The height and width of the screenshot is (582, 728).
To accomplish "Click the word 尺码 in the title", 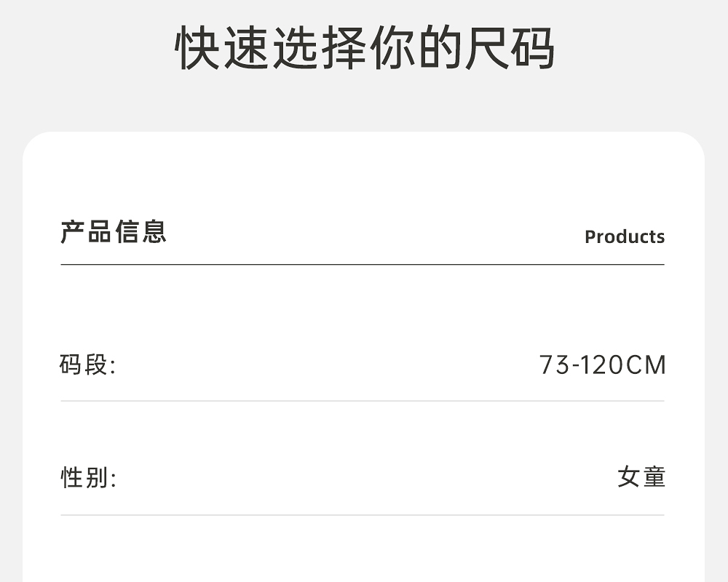I will (x=509, y=49).
